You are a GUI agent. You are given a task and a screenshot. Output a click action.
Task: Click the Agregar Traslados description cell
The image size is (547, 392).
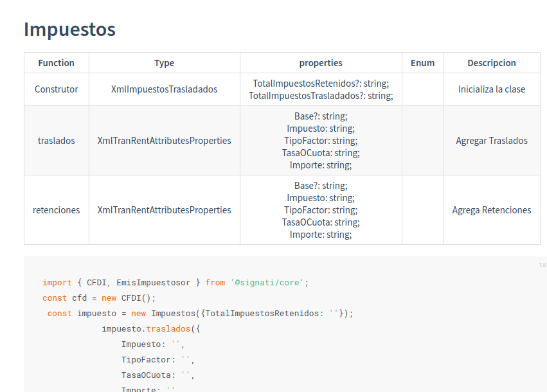pos(492,141)
